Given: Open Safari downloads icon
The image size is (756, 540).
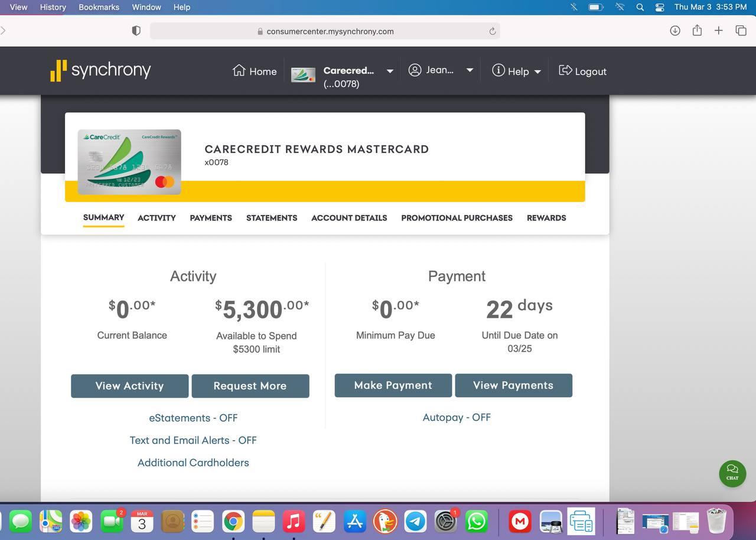Looking at the screenshot, I should tap(675, 31).
